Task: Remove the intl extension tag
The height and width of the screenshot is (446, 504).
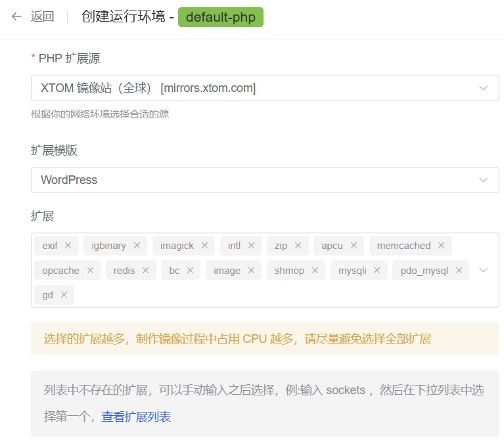Action: click(x=252, y=246)
